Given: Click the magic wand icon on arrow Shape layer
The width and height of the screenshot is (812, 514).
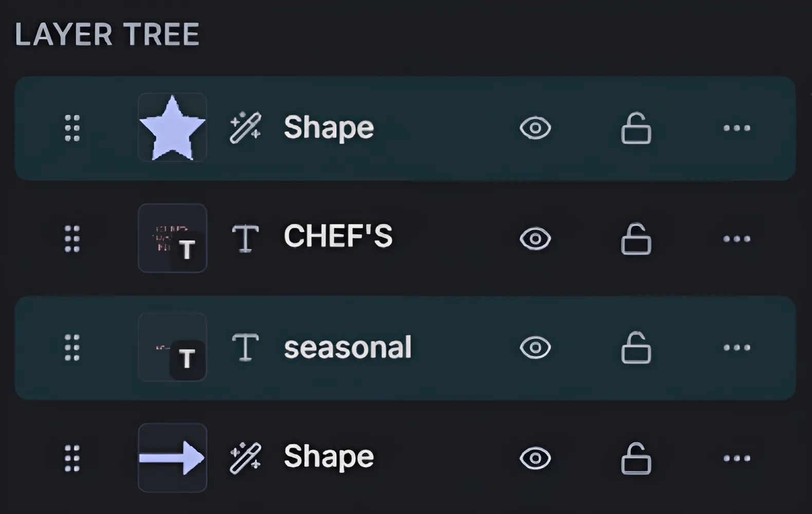Looking at the screenshot, I should click(x=246, y=457).
